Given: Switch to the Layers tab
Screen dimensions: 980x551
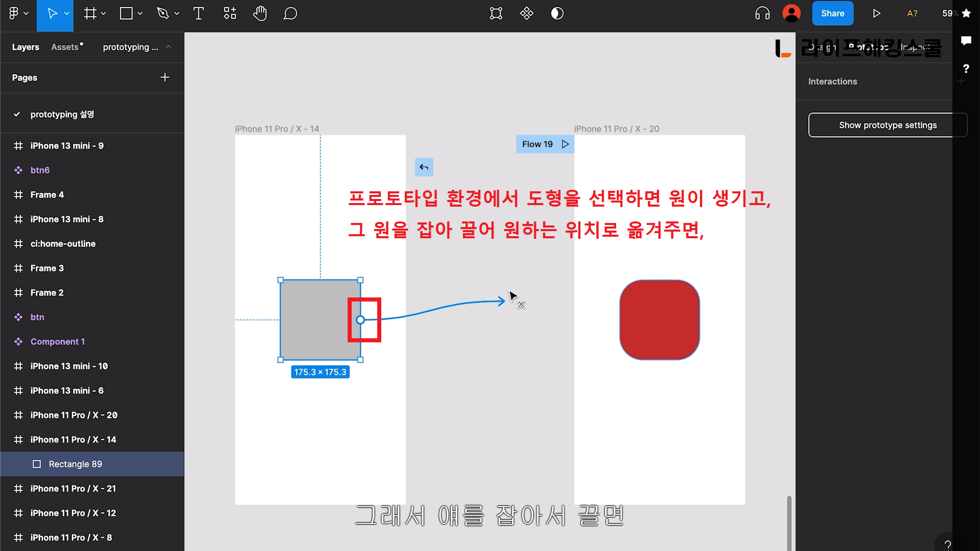Looking at the screenshot, I should [26, 47].
